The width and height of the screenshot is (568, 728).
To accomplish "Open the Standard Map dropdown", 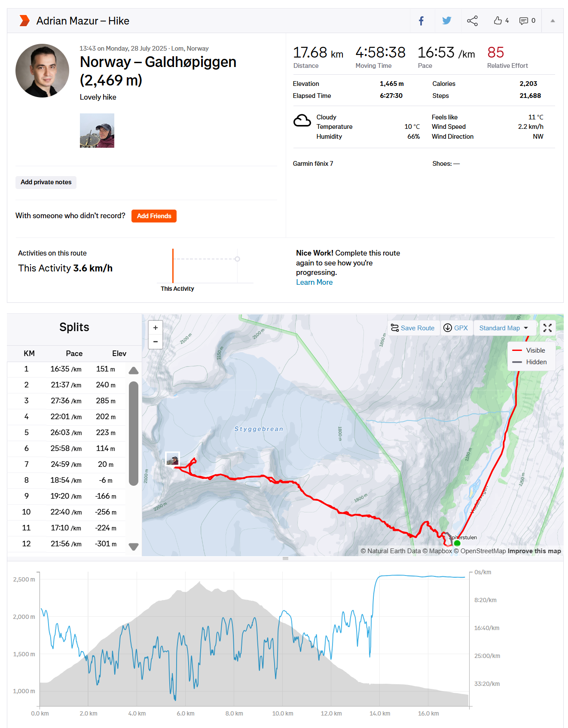I will pos(504,328).
